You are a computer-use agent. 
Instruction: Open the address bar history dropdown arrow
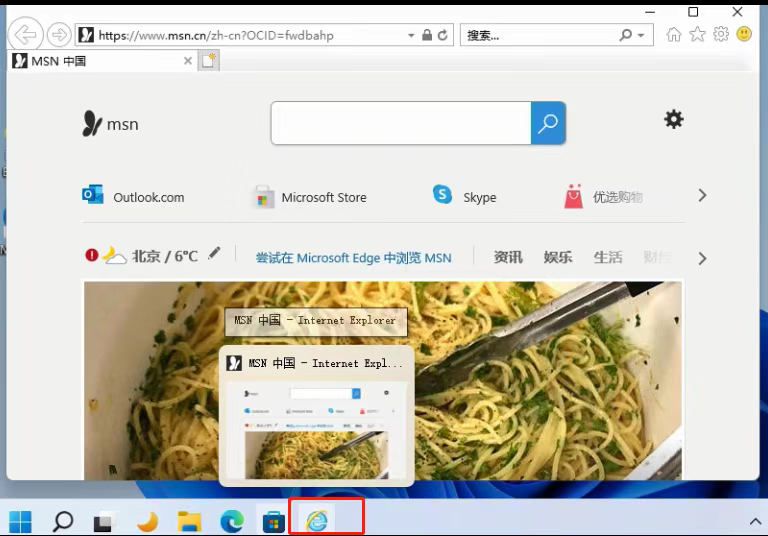pos(411,35)
